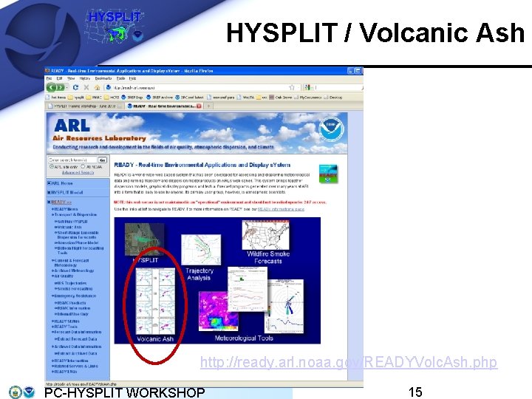
Task: Open the File menu
Action: tap(50, 78)
